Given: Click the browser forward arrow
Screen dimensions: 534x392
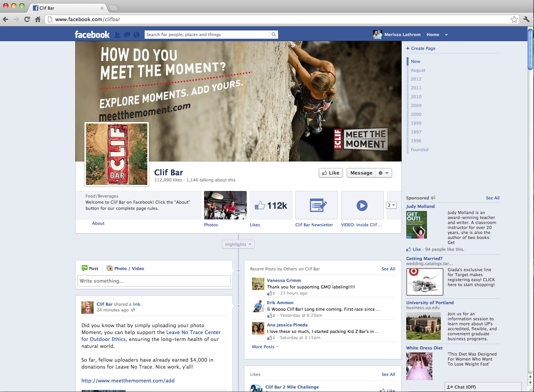Looking at the screenshot, I should coord(16,19).
